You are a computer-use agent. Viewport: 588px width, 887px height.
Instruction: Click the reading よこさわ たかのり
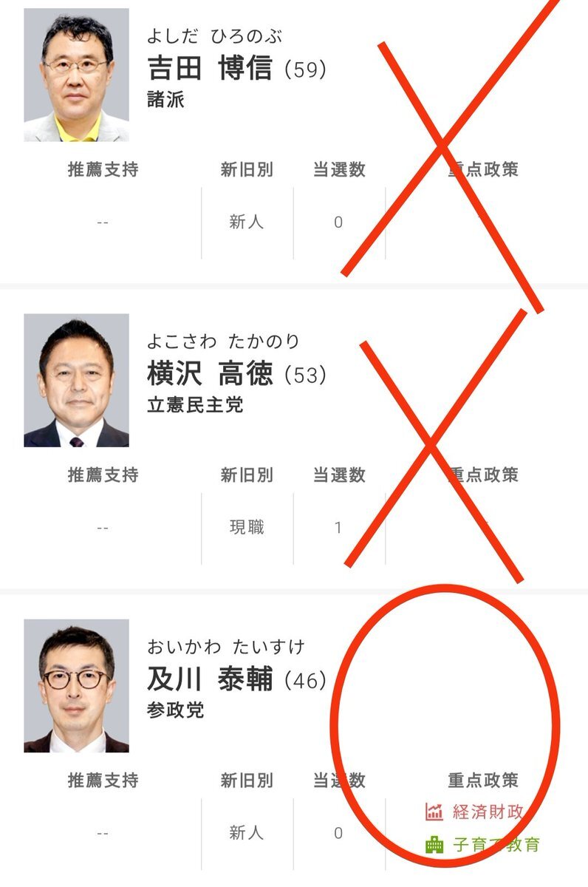coord(223,341)
